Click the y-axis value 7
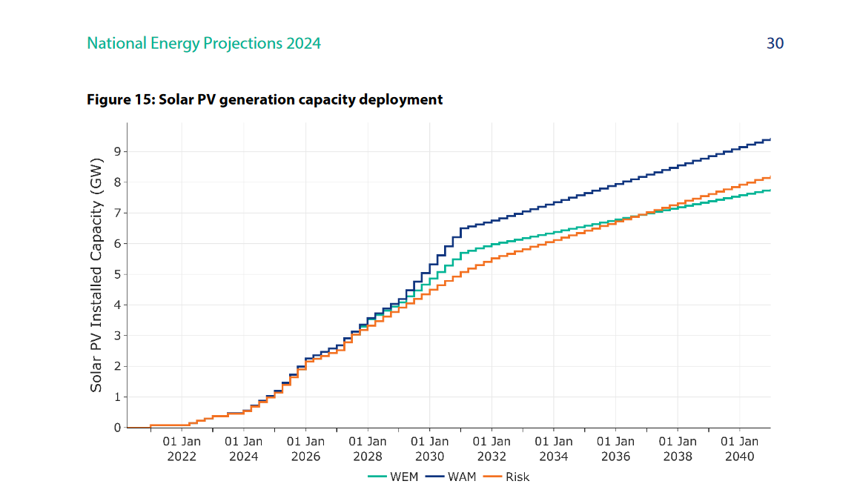The image size is (857, 504). [118, 213]
